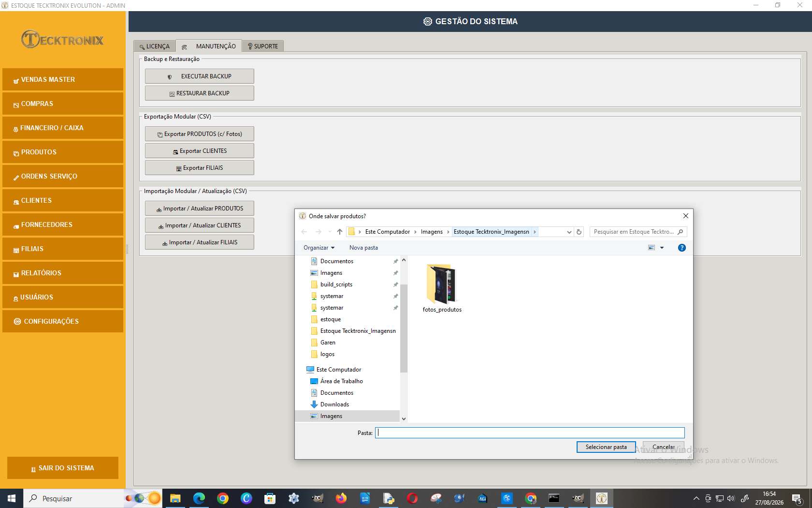
Task: Open the notification center icon
Action: click(797, 498)
